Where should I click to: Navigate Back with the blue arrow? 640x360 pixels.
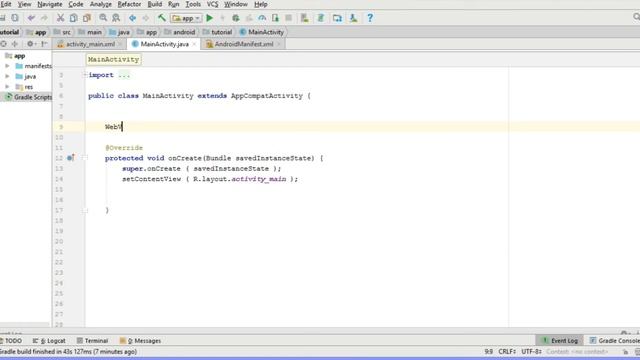click(133, 18)
